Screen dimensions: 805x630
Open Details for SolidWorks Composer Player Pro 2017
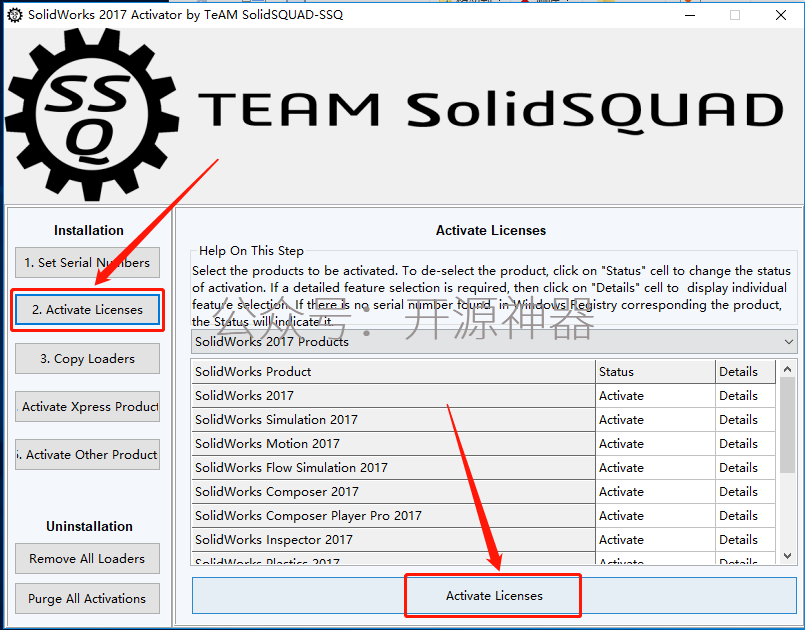click(745, 516)
